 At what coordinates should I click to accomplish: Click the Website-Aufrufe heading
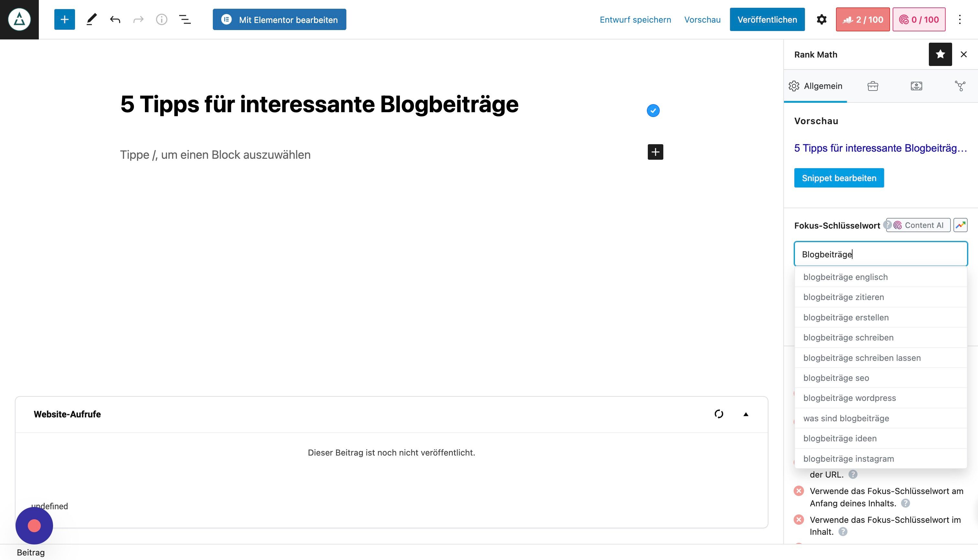point(67,414)
